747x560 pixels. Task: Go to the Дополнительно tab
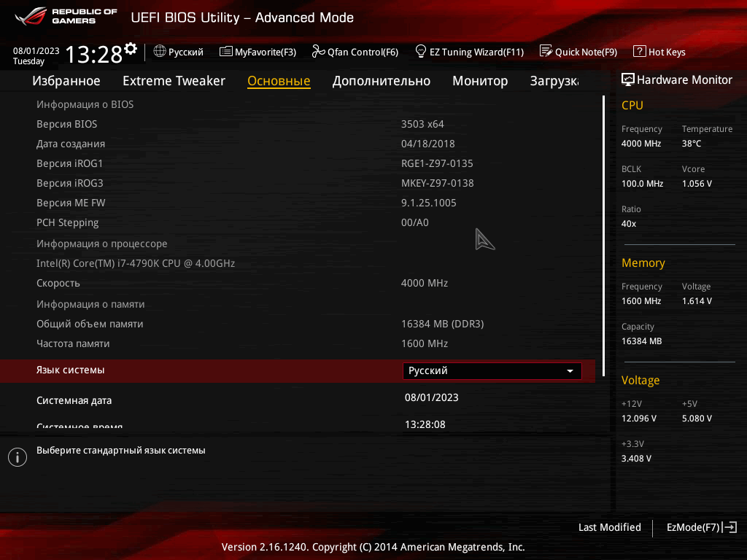point(381,81)
